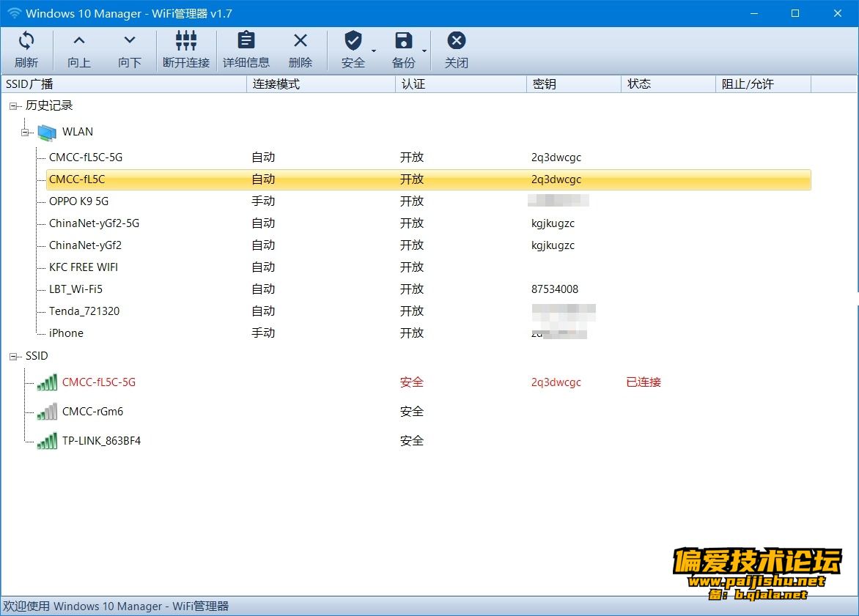The image size is (859, 616).
Task: Click 已连接 status text
Action: (x=644, y=382)
